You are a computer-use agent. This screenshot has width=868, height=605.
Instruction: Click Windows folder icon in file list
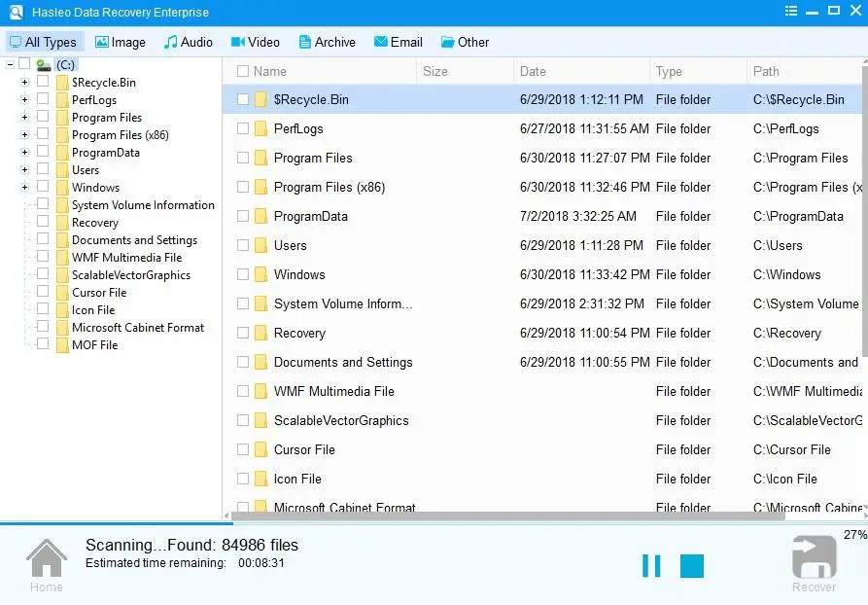[x=260, y=275]
